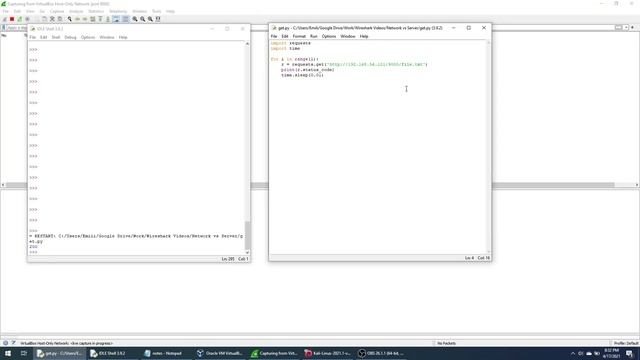
Task: Minimize the get.py editor window
Action: click(453, 28)
